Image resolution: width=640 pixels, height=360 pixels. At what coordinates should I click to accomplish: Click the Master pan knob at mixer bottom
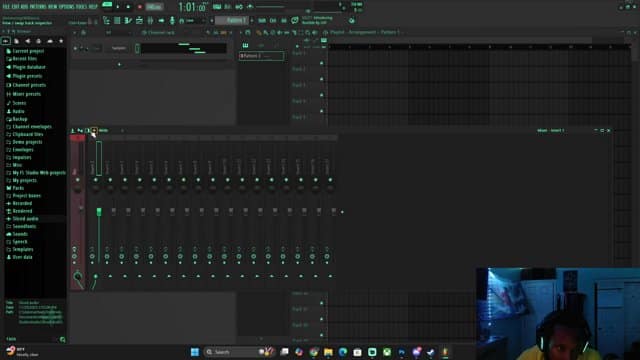(77, 277)
